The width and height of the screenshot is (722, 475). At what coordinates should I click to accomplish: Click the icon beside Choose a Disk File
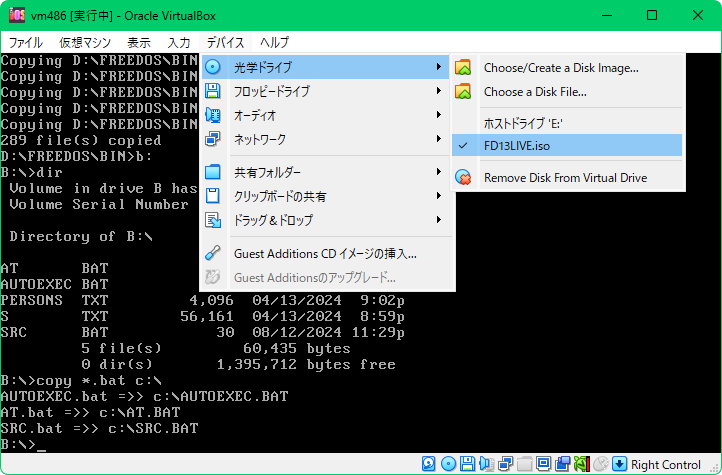coord(463,91)
